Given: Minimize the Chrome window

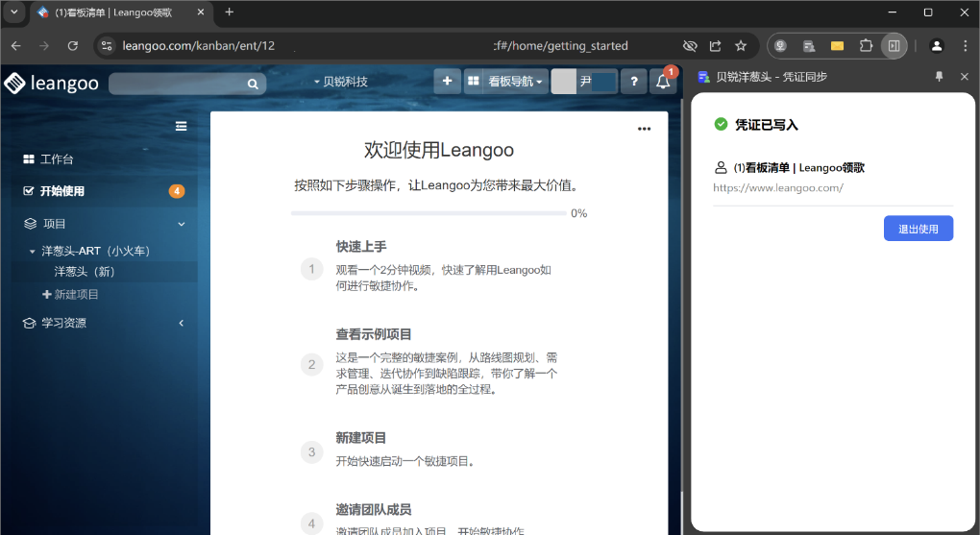Looking at the screenshot, I should pos(892,12).
